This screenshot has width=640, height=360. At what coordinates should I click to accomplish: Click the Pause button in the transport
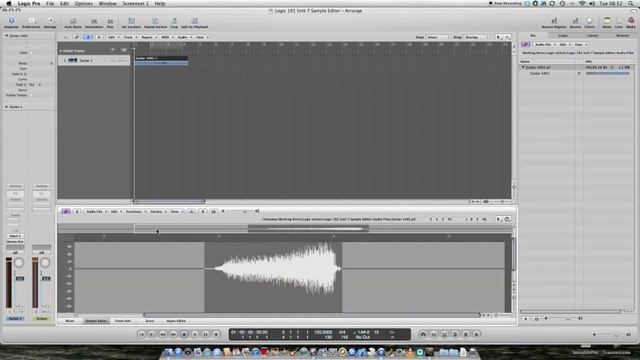tap(206, 334)
